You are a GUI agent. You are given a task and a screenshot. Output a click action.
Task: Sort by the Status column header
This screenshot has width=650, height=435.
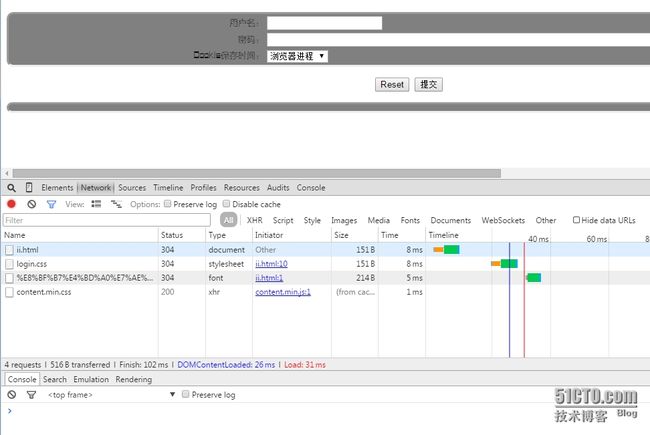182,235
